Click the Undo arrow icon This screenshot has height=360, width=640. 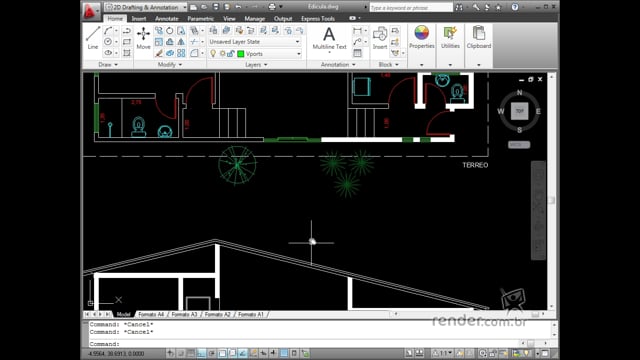238,7
